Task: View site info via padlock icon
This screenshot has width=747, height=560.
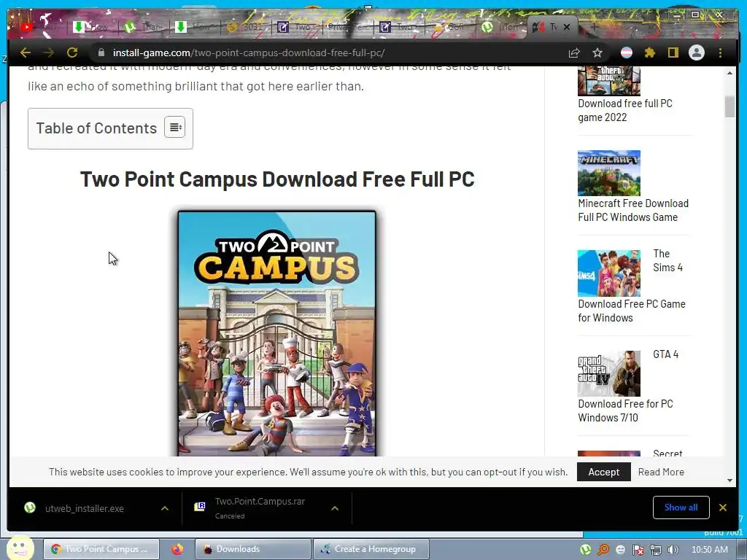Action: tap(101, 52)
